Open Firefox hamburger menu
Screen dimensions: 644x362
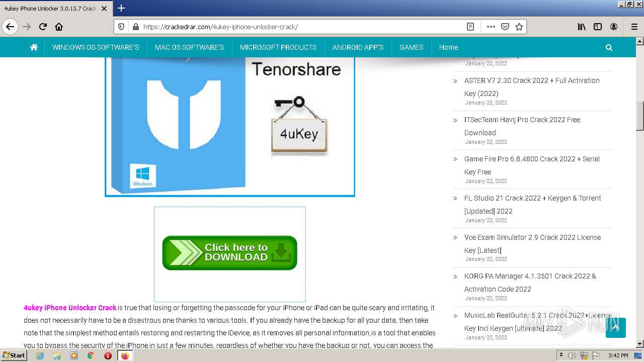(634, 27)
